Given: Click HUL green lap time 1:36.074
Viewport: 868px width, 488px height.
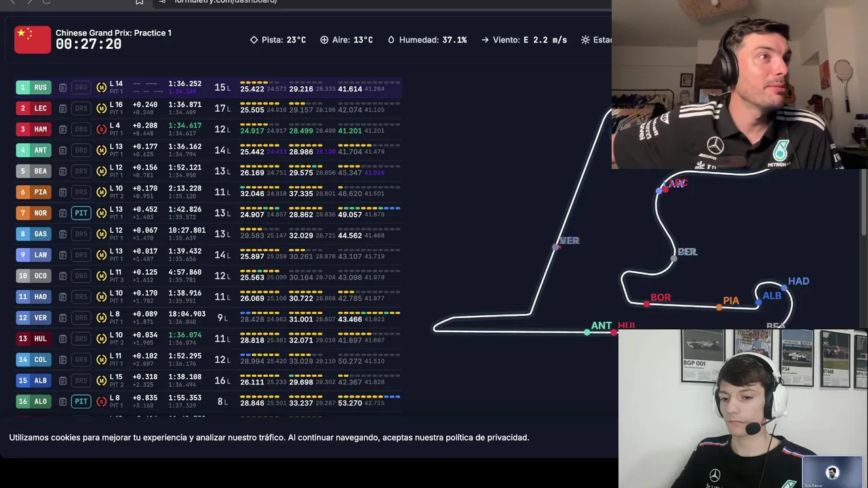Looking at the screenshot, I should [184, 335].
